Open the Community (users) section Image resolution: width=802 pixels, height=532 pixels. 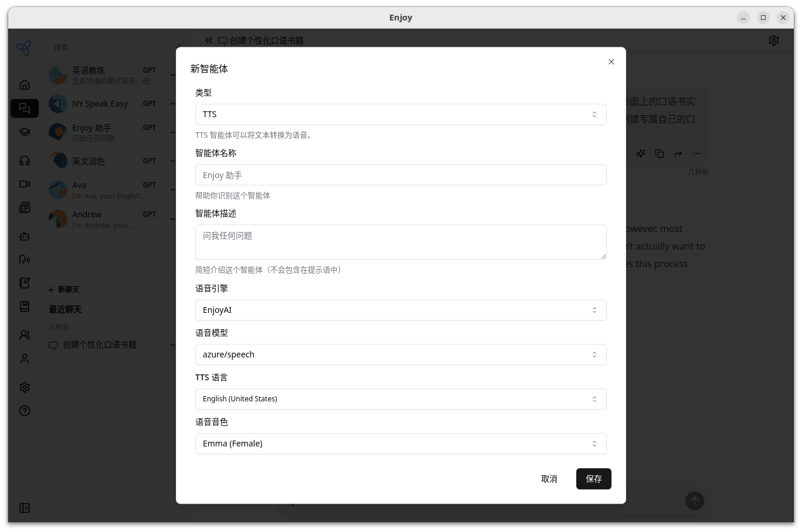(24, 335)
